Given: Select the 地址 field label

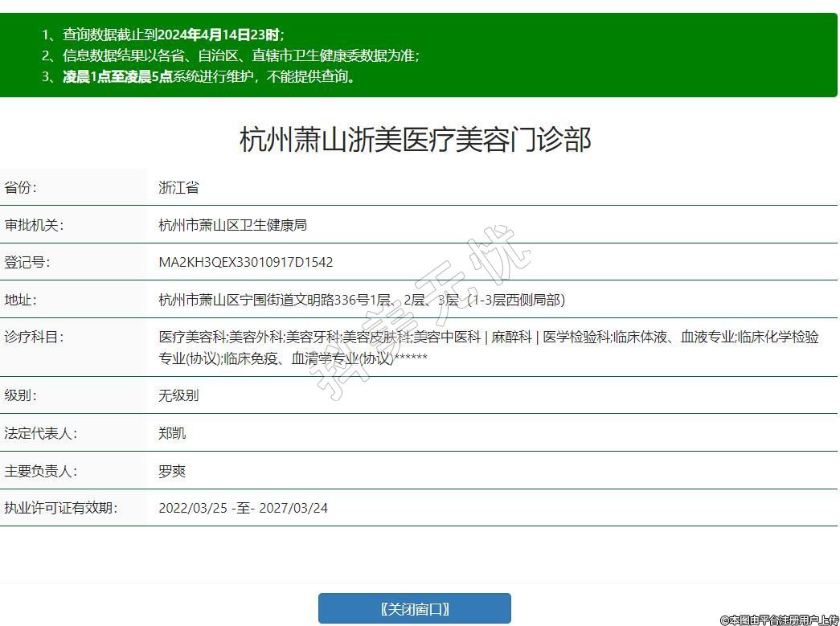Looking at the screenshot, I should pyautogui.click(x=21, y=300).
